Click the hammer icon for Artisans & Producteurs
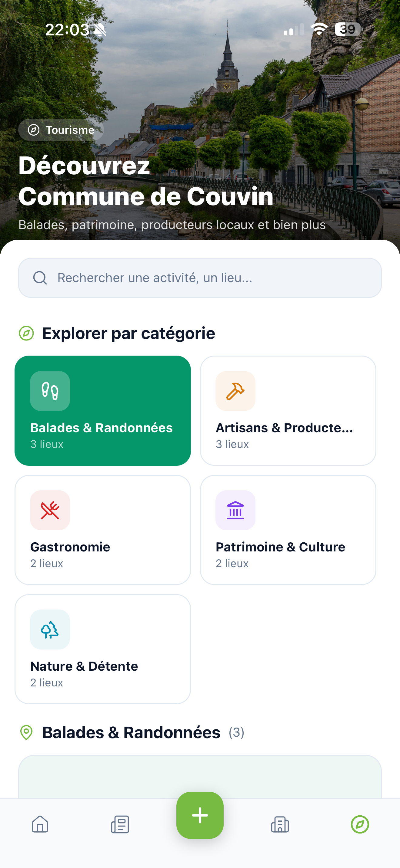400x868 pixels. coord(235,391)
